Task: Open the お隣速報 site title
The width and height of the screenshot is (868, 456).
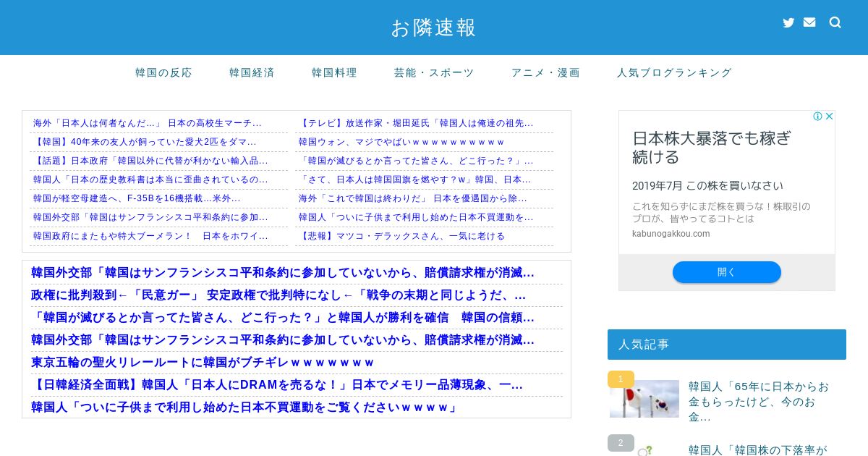Action: [x=434, y=28]
